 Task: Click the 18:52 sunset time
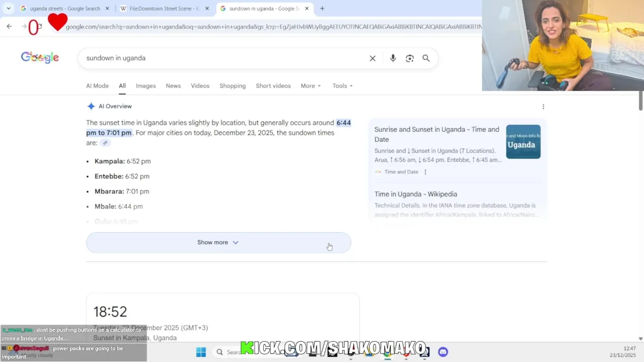coord(110,312)
